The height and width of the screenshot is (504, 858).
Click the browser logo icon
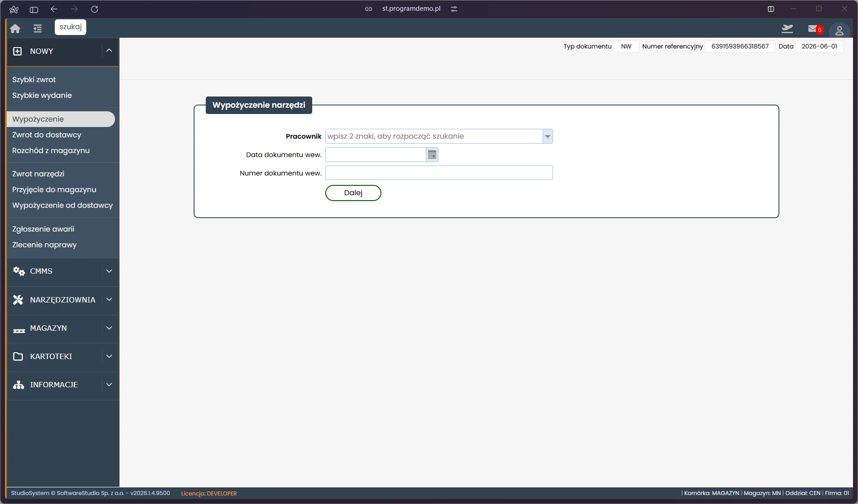[14, 9]
